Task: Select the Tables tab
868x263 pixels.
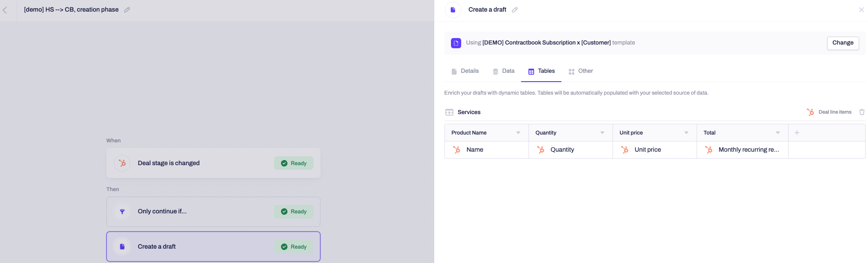Action: (x=541, y=71)
